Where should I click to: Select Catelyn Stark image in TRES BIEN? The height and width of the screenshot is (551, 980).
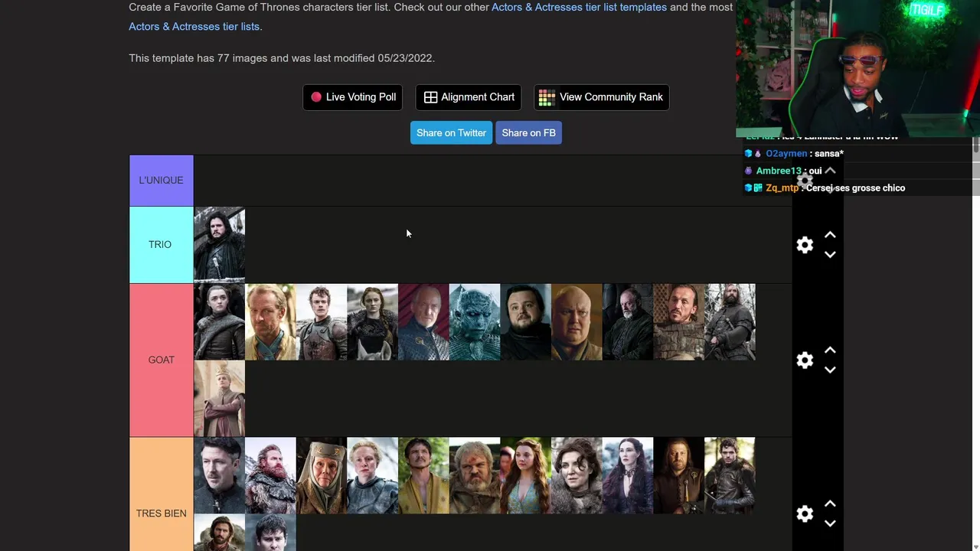pos(577,475)
